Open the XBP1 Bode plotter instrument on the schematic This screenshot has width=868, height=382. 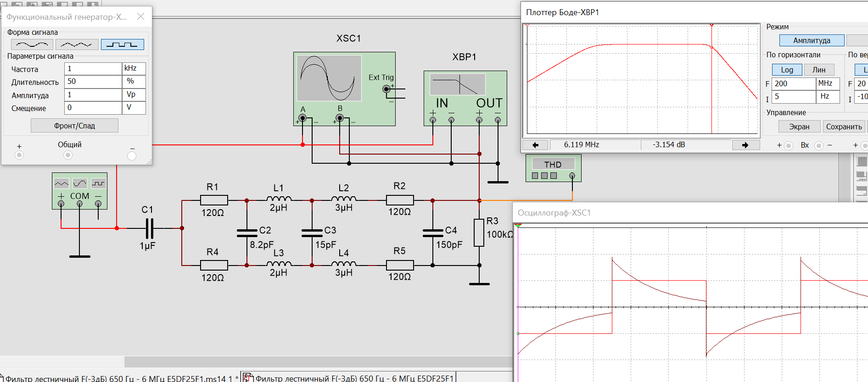click(x=465, y=98)
